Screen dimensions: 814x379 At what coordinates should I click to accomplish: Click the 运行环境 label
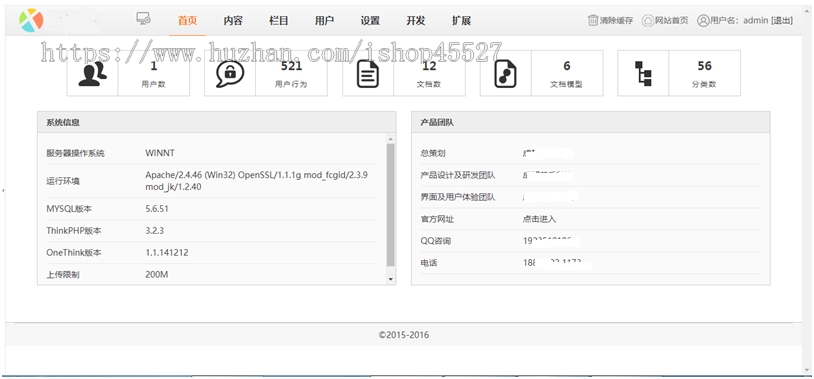[x=63, y=181]
